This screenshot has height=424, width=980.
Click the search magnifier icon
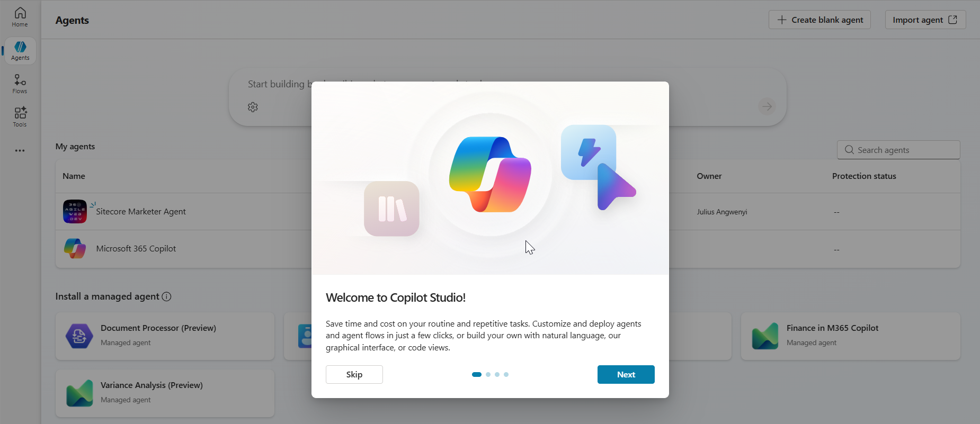(849, 150)
